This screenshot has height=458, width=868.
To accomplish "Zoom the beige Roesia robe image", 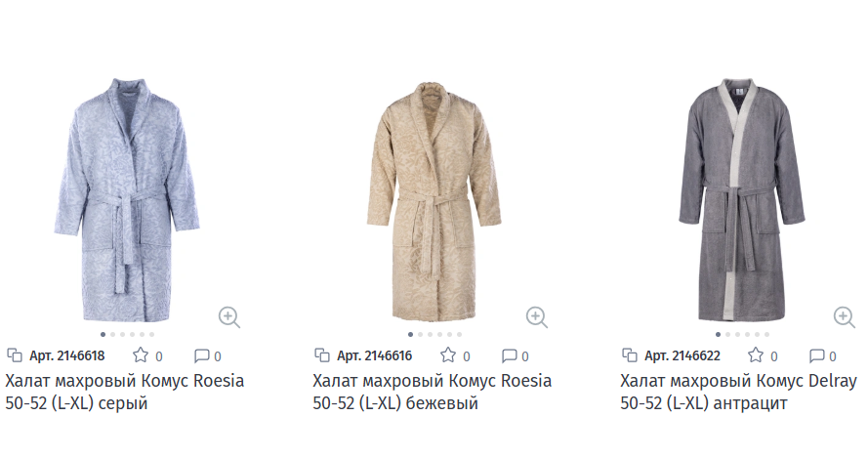I will [536, 317].
